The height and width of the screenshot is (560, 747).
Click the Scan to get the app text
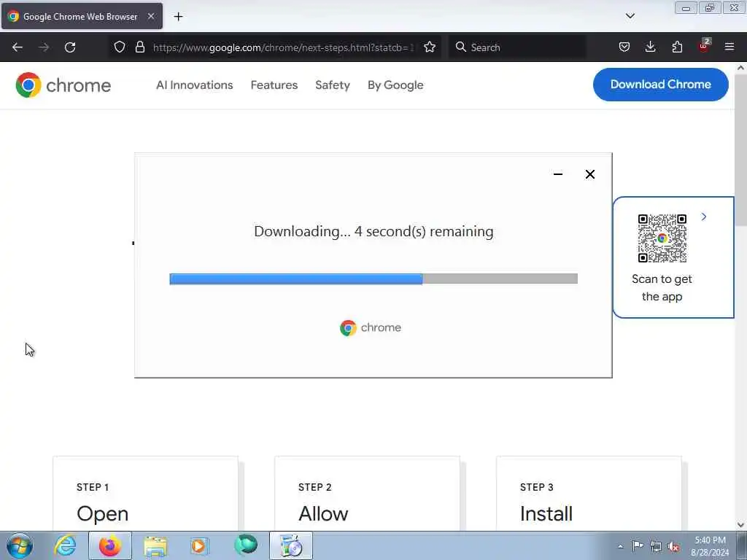coord(662,287)
